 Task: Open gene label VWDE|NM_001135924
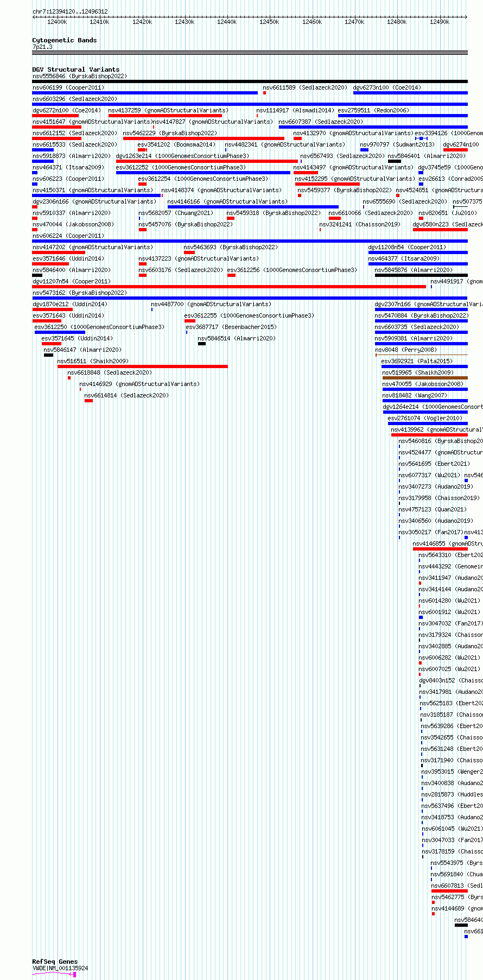pos(60,968)
